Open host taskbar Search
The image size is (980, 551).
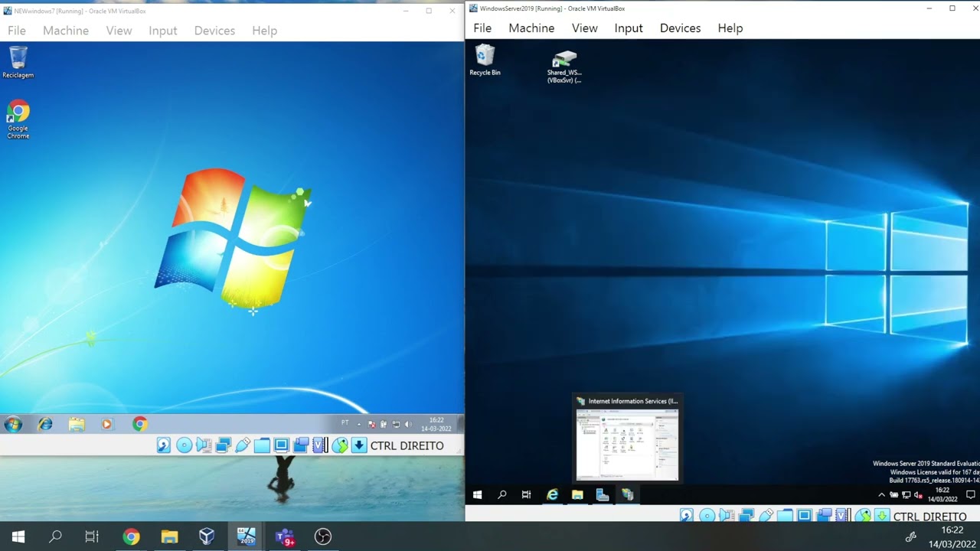tap(55, 536)
